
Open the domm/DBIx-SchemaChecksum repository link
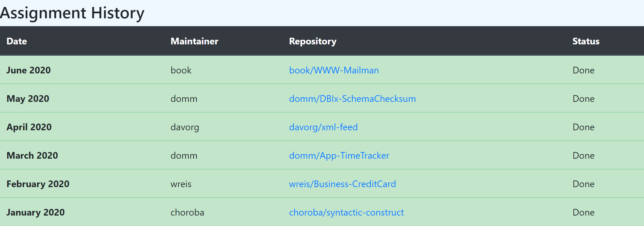352,99
